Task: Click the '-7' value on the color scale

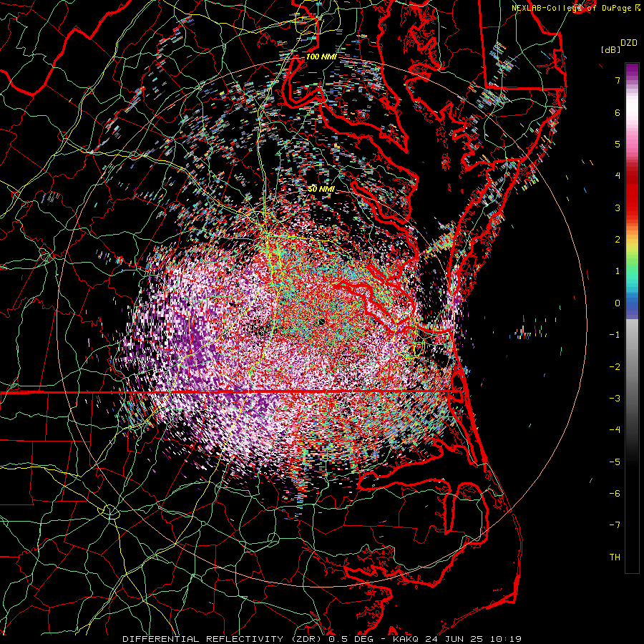Action: coord(615,525)
